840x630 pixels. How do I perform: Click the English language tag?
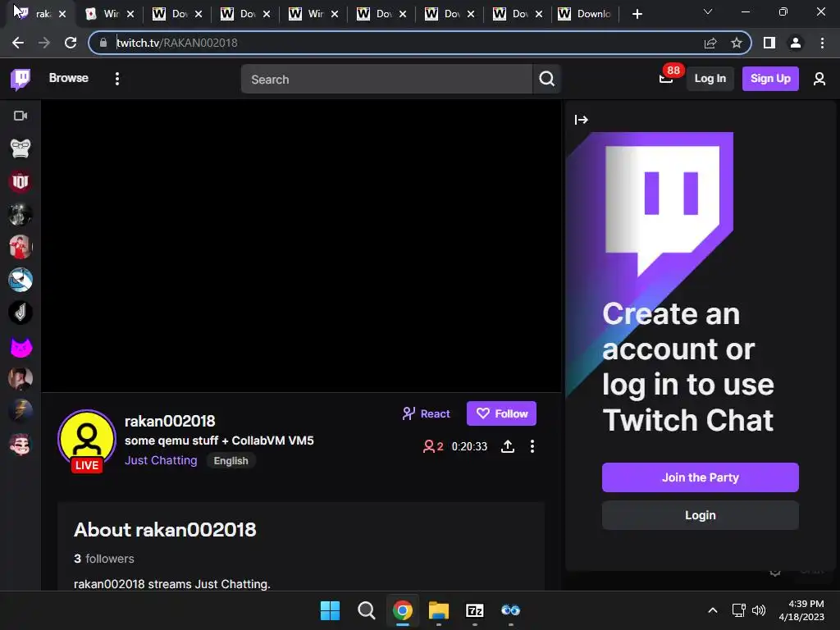231,461
